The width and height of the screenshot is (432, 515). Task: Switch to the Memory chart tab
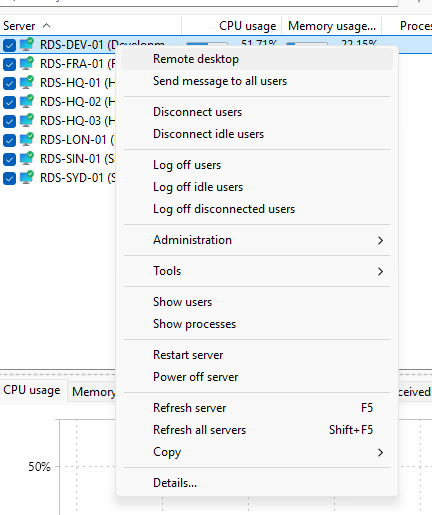point(92,392)
